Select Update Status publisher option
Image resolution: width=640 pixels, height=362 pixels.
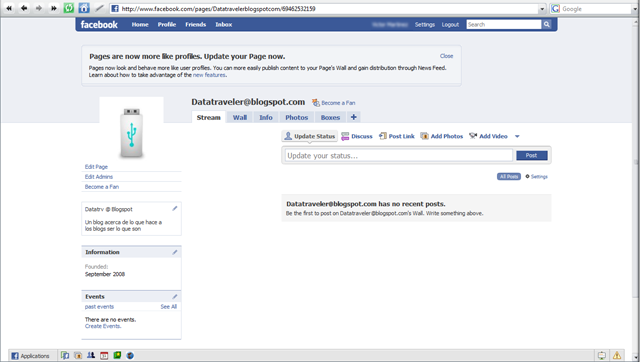[x=310, y=136]
